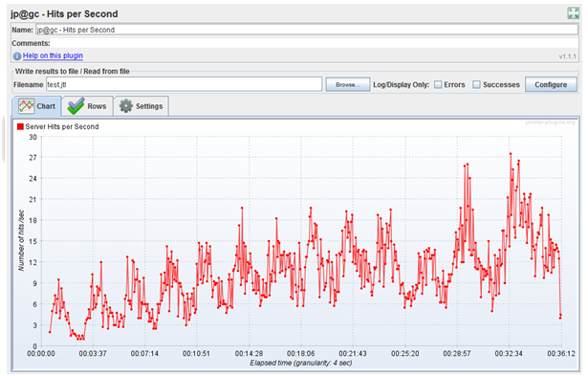Click the 00:32:34 time axis label
The width and height of the screenshot is (588, 376).
(509, 353)
